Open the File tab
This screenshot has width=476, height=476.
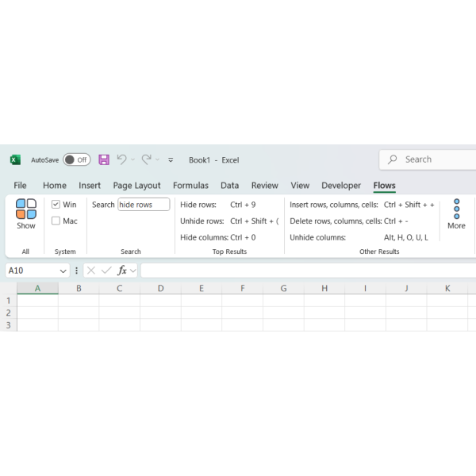point(20,186)
